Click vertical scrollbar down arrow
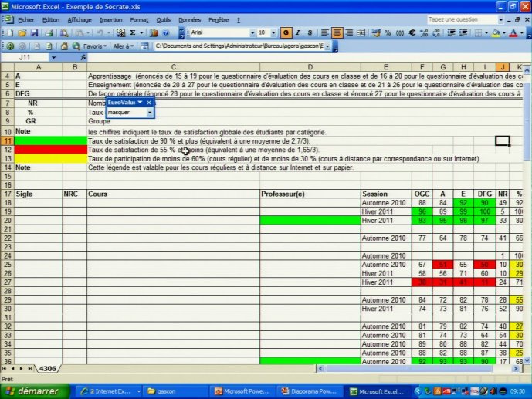The image size is (532, 399). pyautogui.click(x=527, y=360)
